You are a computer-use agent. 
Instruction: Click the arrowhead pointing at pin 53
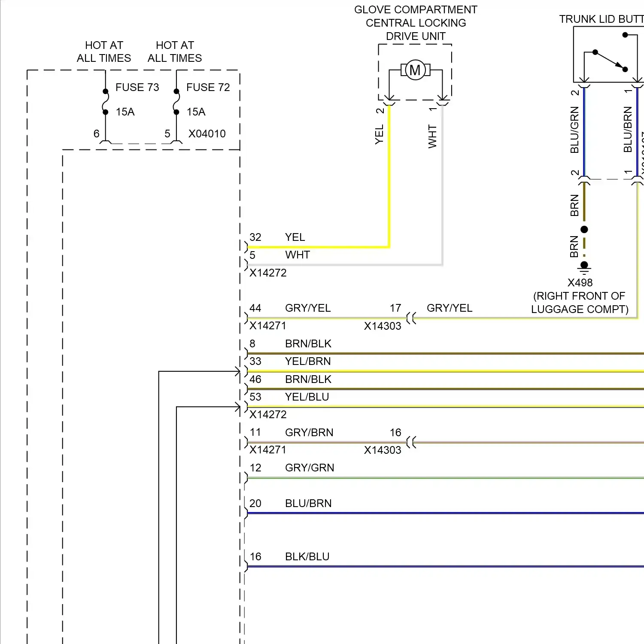pyautogui.click(x=237, y=407)
